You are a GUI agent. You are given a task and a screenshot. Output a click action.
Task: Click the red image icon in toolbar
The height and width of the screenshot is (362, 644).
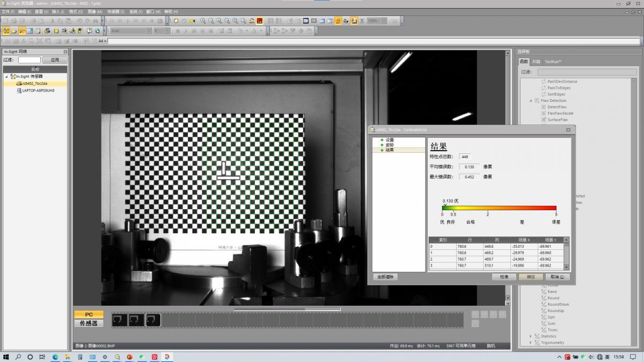pos(260,21)
